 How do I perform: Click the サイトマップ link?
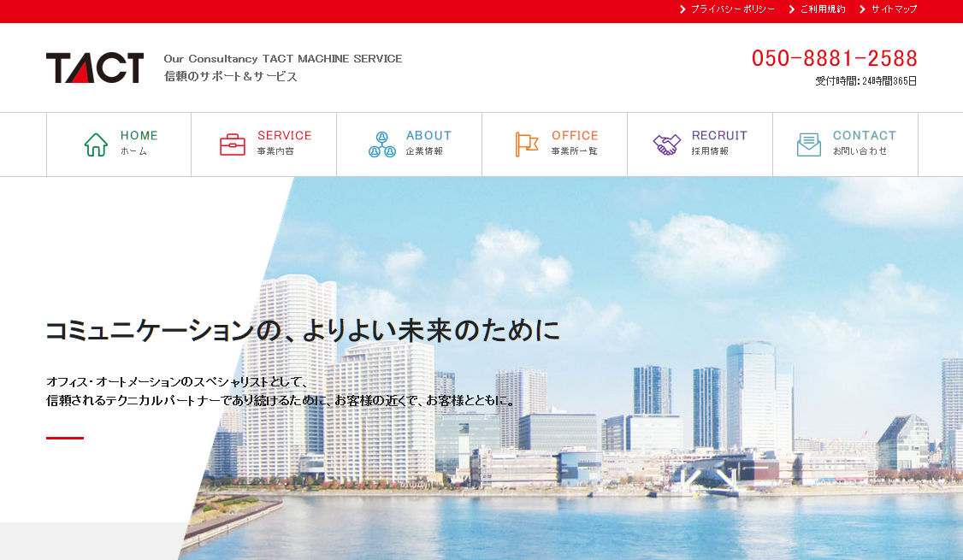[x=892, y=9]
